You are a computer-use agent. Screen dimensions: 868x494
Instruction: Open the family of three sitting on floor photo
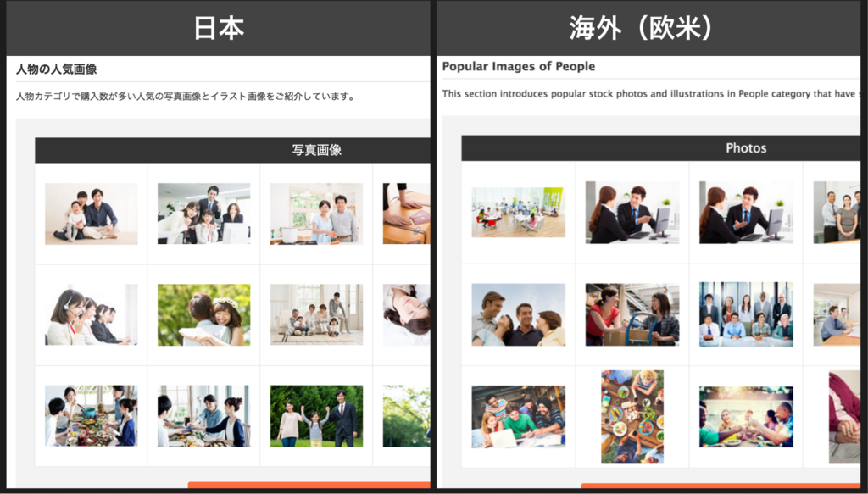[x=92, y=214]
